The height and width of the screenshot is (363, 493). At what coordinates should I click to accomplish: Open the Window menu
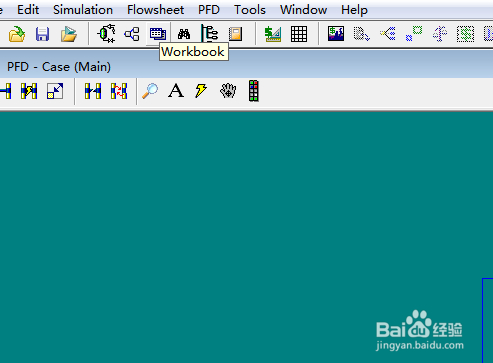coord(303,10)
